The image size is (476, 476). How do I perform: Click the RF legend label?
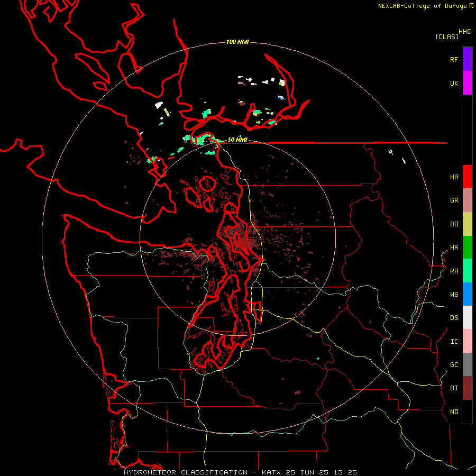454,59
